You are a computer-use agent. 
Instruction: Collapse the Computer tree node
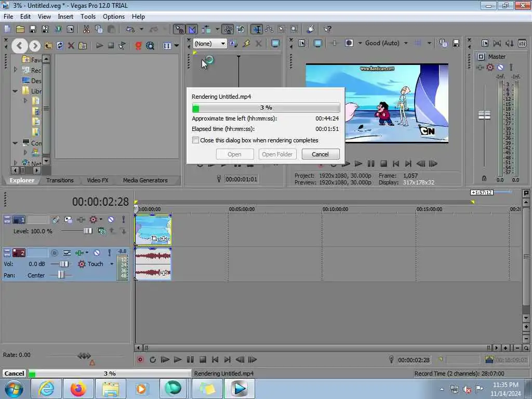point(15,143)
